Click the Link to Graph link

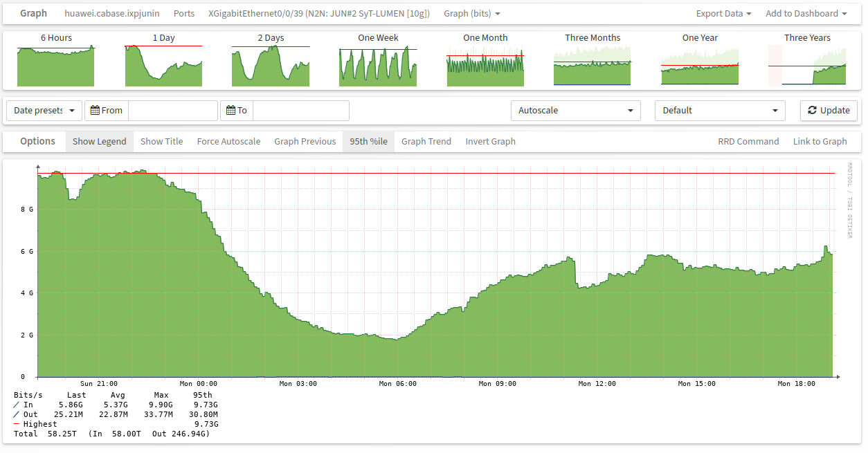point(820,142)
